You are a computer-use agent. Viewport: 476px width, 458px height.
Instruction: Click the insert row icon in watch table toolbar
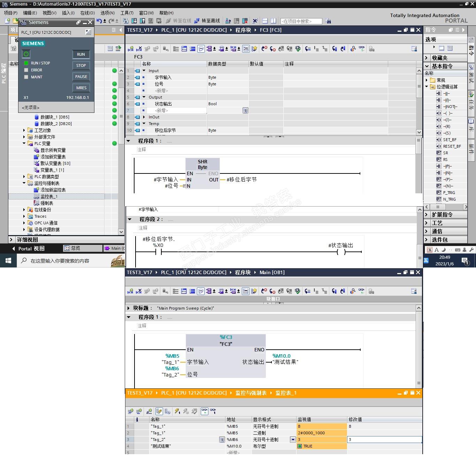click(130, 411)
